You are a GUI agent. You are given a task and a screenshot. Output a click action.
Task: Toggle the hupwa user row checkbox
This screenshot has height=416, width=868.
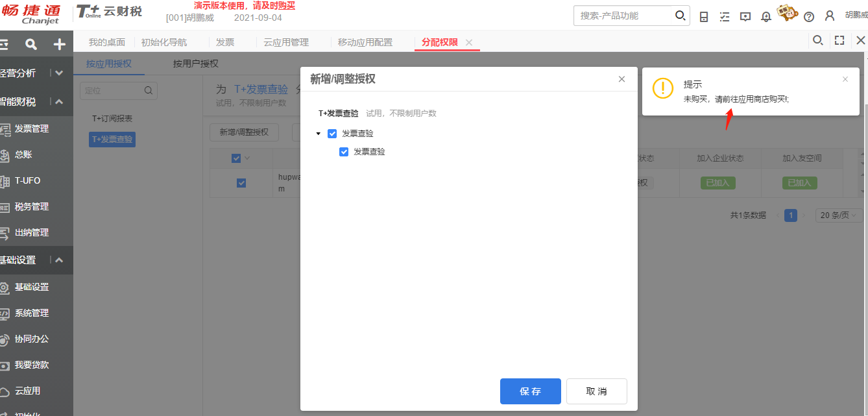[x=241, y=183]
